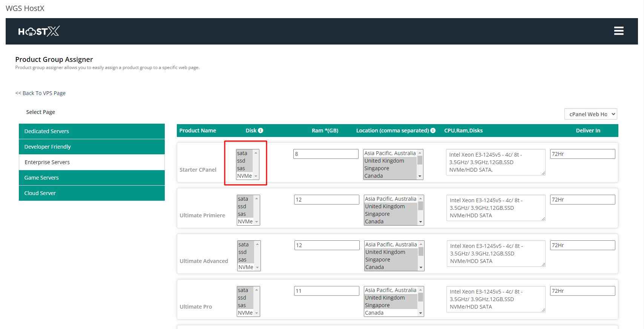Viewport: 644px width, 329px height.
Task: Select the Cloud Server page tab
Action: click(x=92, y=193)
